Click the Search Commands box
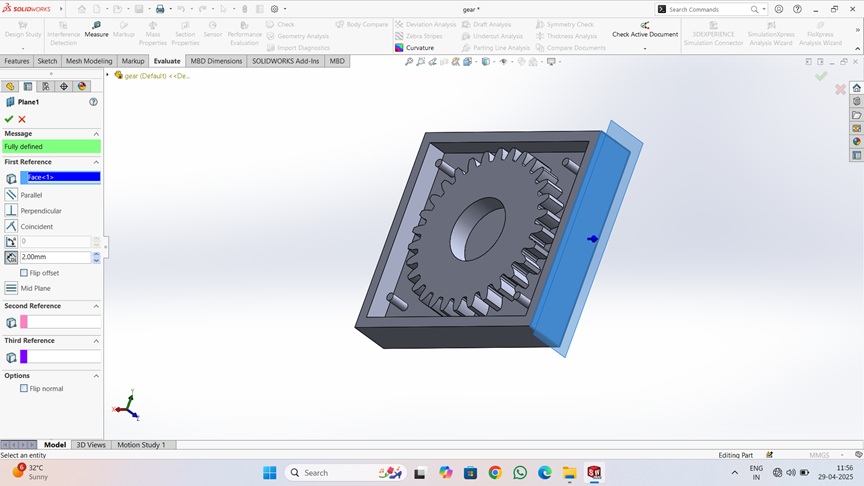The image size is (864, 486). pos(709,9)
